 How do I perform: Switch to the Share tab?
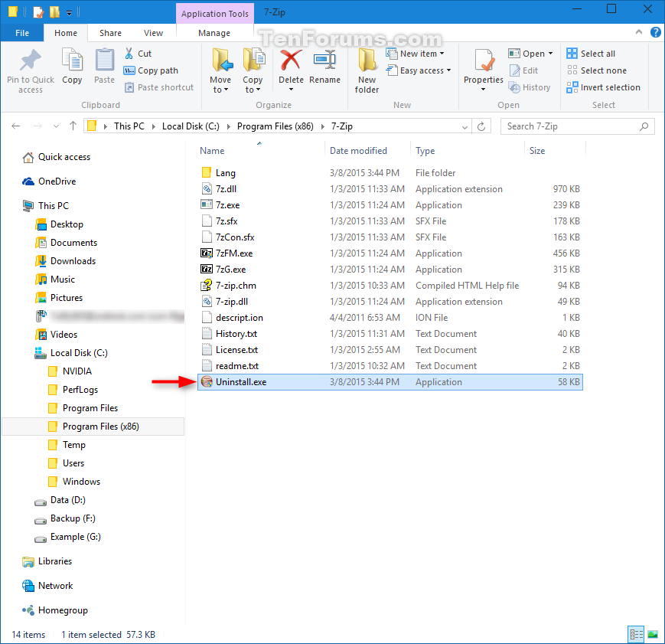pyautogui.click(x=110, y=33)
